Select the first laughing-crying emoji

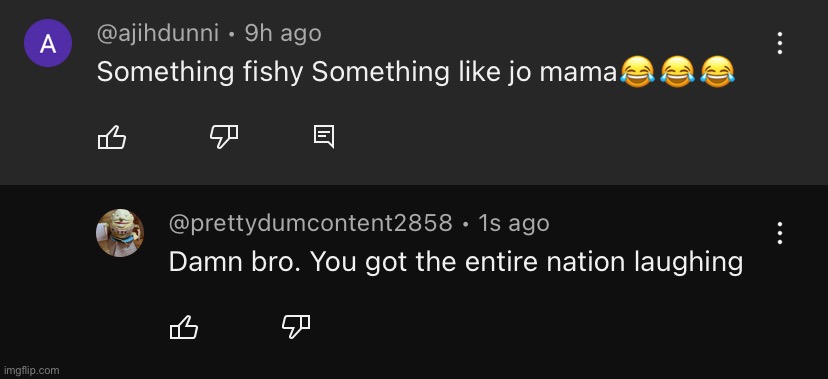point(637,72)
